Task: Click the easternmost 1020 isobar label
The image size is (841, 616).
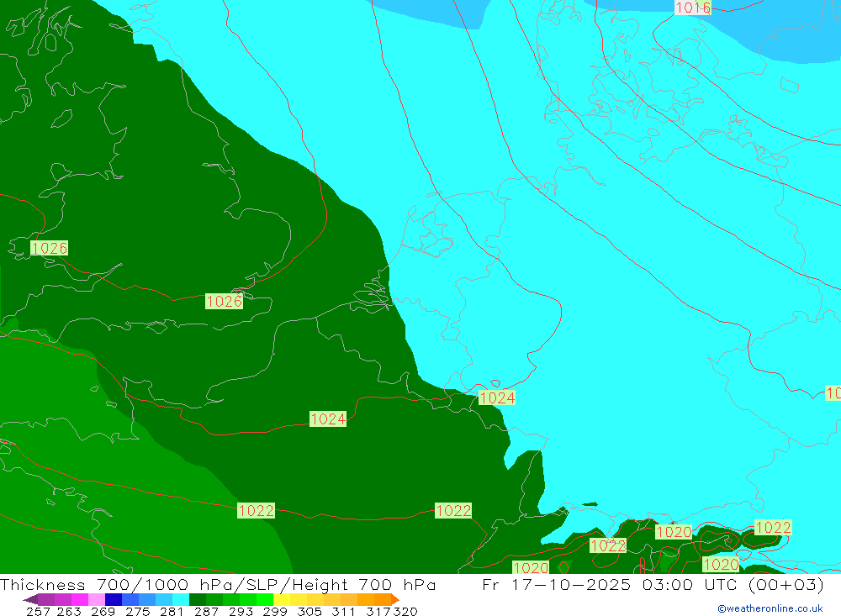Action: point(721,564)
